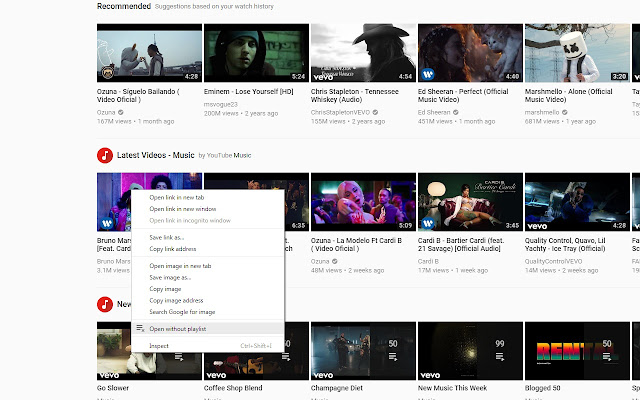Click playlist count icon on New Music This Week
This screenshot has height=400, width=640.
tap(500, 357)
